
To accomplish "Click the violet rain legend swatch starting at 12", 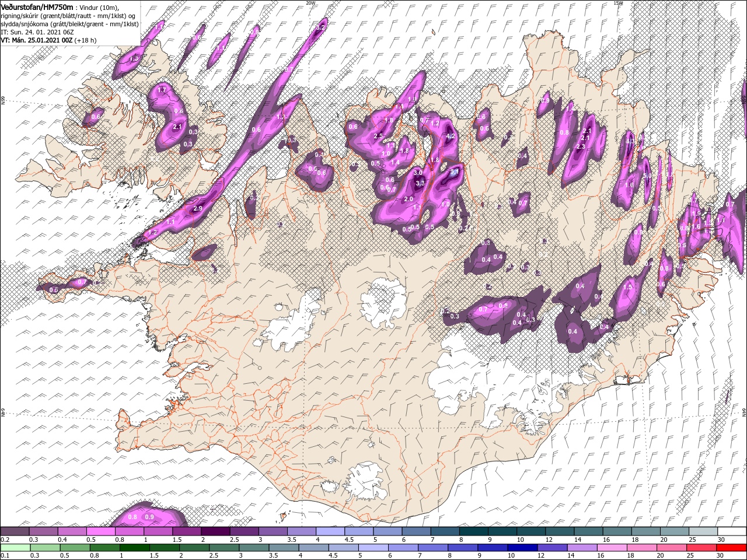I will coord(551,548).
